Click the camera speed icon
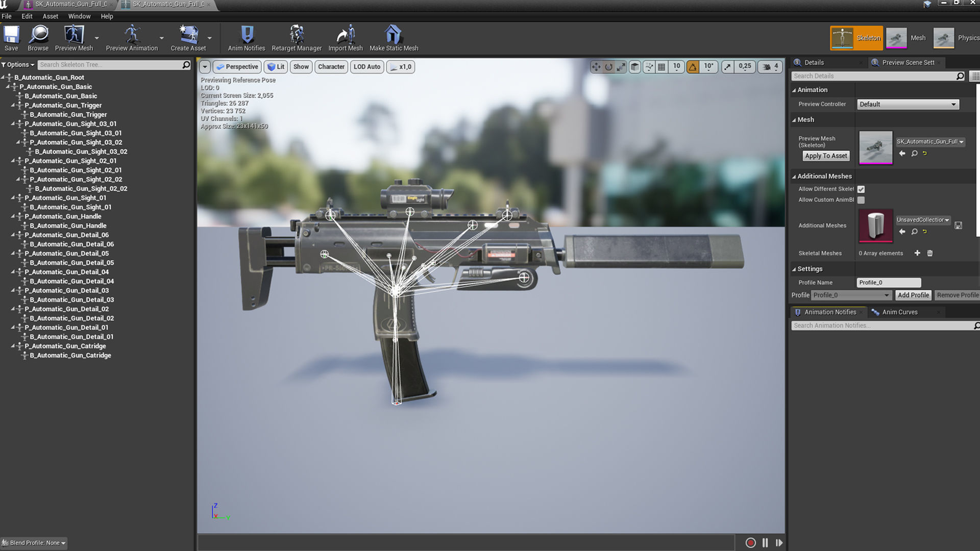This screenshot has height=551, width=980. coord(767,67)
